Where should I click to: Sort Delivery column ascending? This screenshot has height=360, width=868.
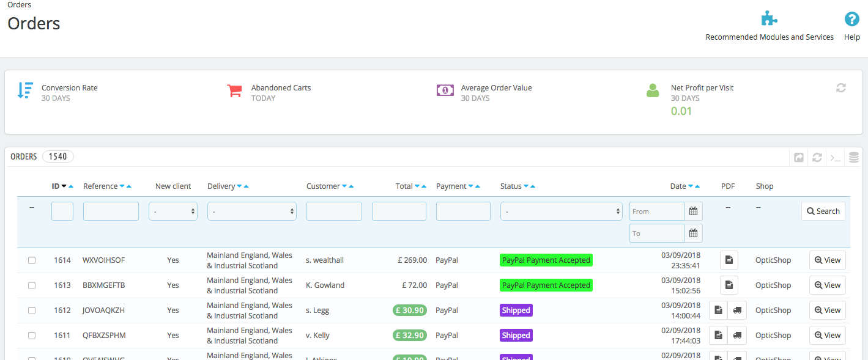[x=246, y=186]
